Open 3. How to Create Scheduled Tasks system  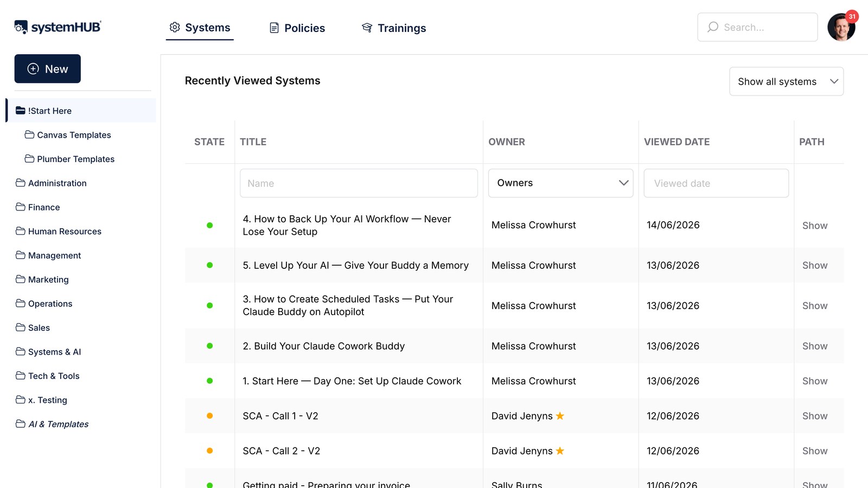pyautogui.click(x=348, y=305)
